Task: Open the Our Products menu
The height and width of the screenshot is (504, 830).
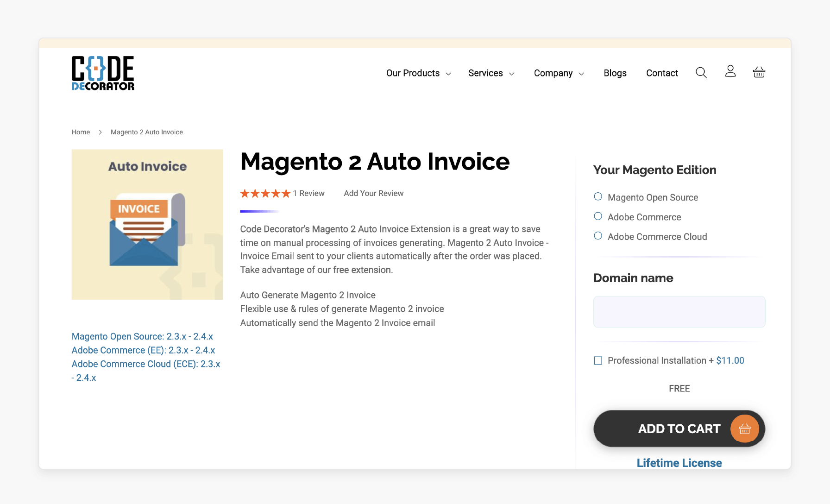Action: point(413,73)
